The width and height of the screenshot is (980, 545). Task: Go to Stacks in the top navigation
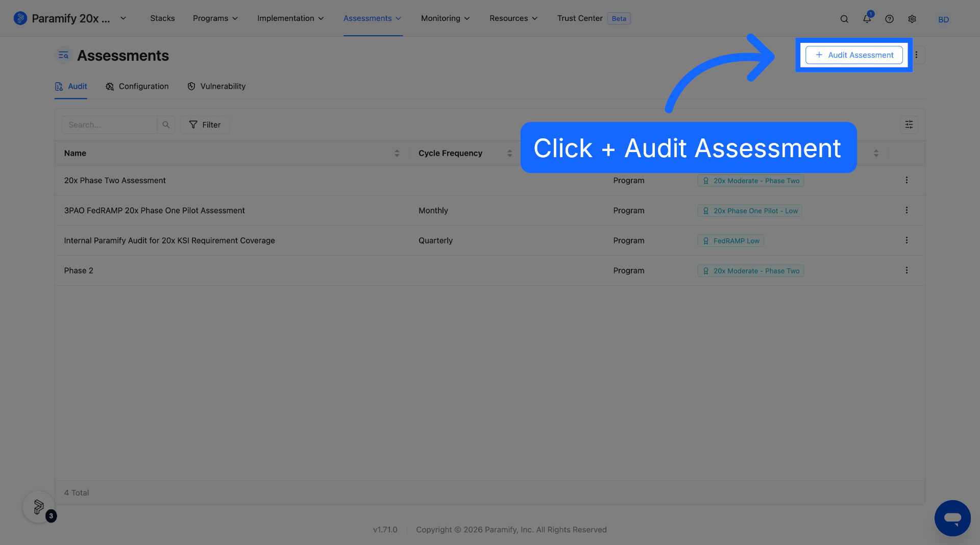point(162,18)
